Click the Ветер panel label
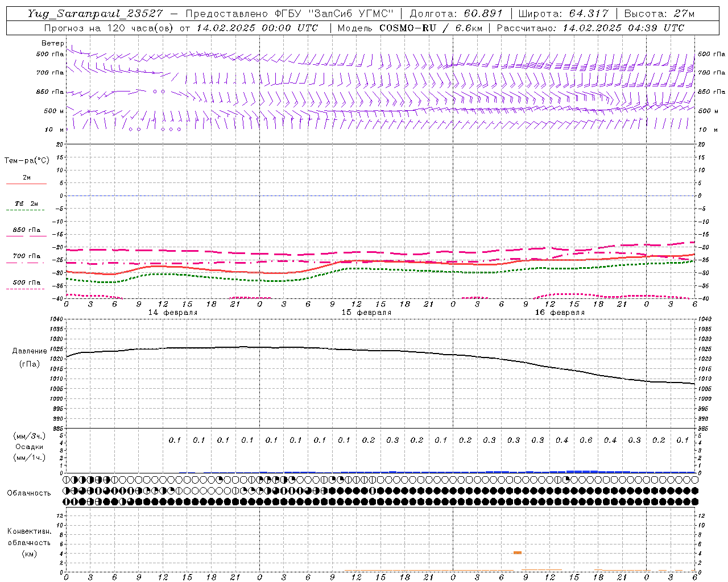This screenshot has width=728, height=582. [x=53, y=43]
